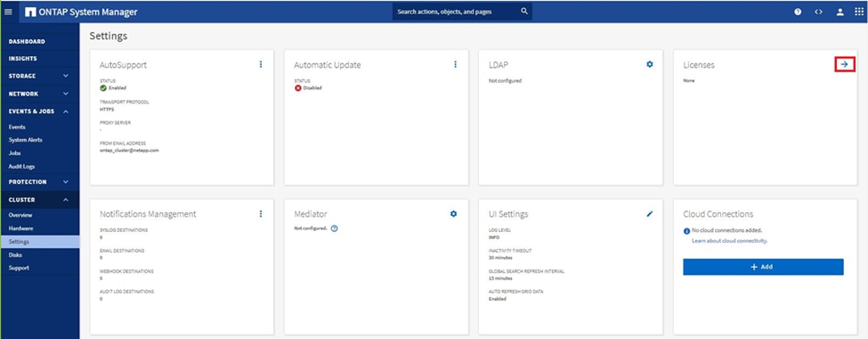
Task: Click ONTAP System Manager title
Action: [88, 12]
